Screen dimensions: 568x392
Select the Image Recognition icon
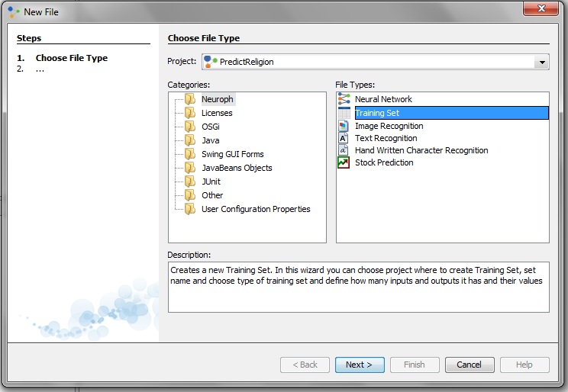344,126
